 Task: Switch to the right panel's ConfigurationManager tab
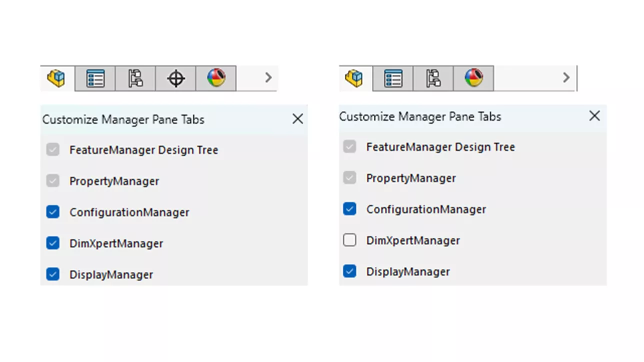433,78
